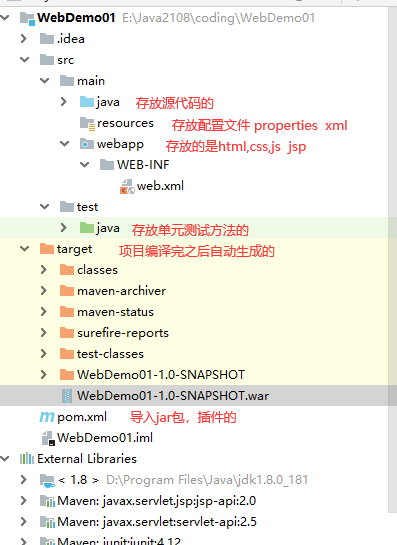The width and height of the screenshot is (397, 545).
Task: Collapse the webapp folder
Action: click(x=65, y=143)
